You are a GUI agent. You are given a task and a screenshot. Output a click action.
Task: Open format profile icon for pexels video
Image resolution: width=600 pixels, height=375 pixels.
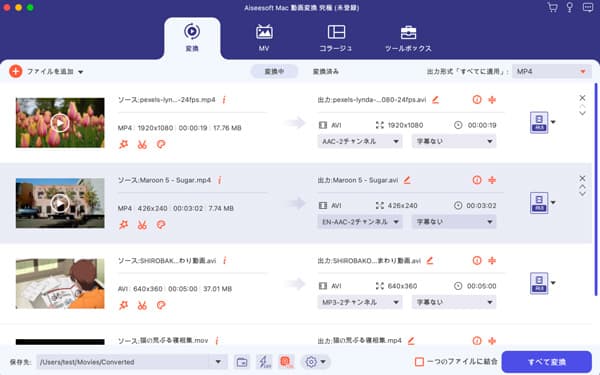(539, 122)
